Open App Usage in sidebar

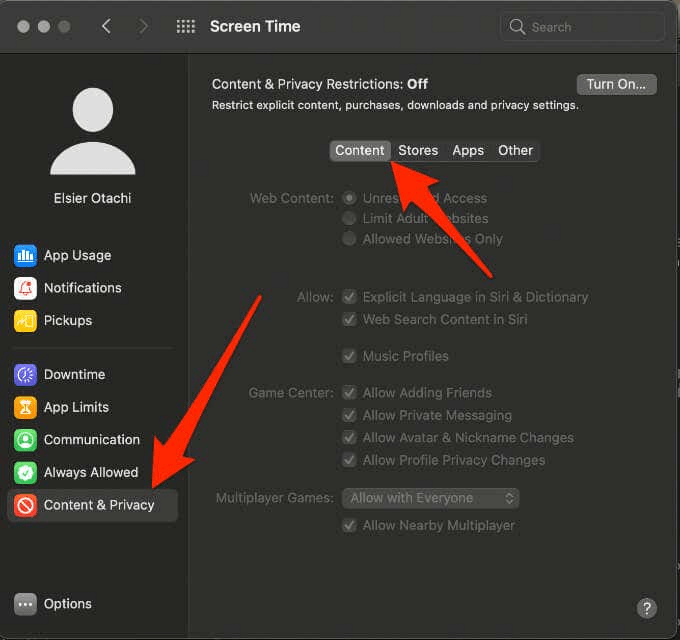point(78,255)
